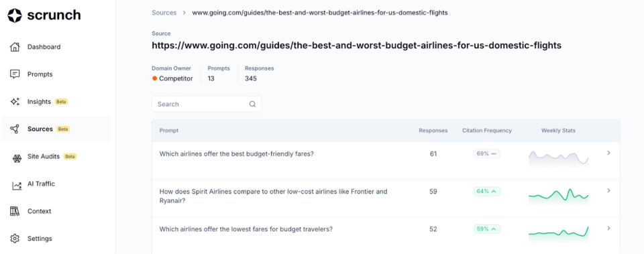Select the Prompts chat bubble icon

point(15,74)
